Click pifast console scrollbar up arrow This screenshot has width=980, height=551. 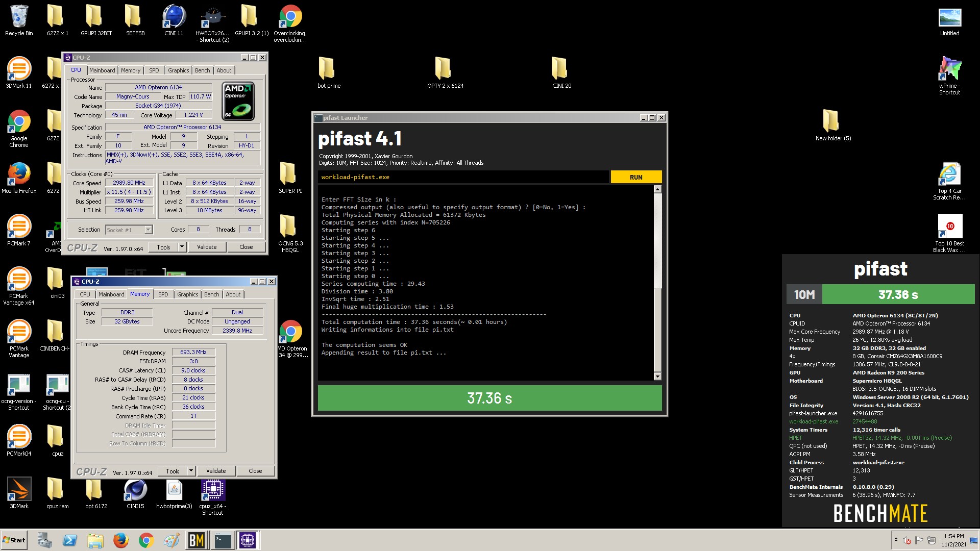tap(657, 189)
